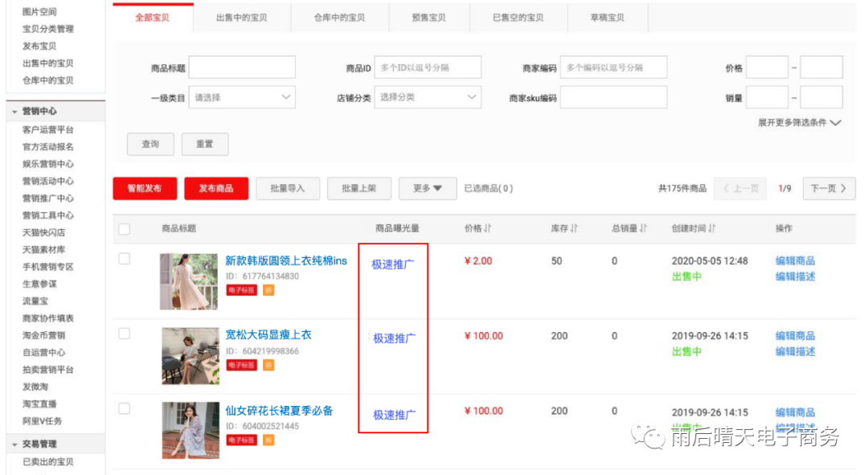The width and height of the screenshot is (868, 475).
Task: Open 图片空间 in sidebar
Action: [39, 11]
